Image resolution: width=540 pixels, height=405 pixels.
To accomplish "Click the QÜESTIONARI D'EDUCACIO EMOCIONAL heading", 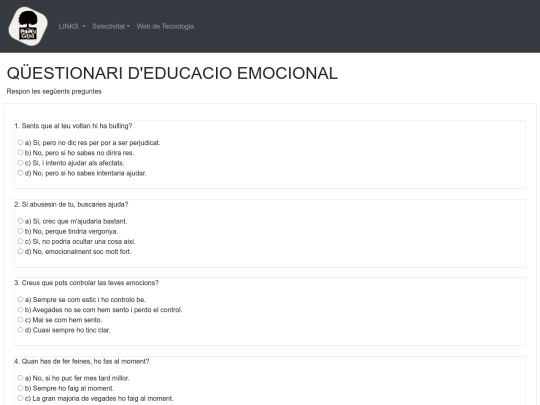I will [172, 73].
